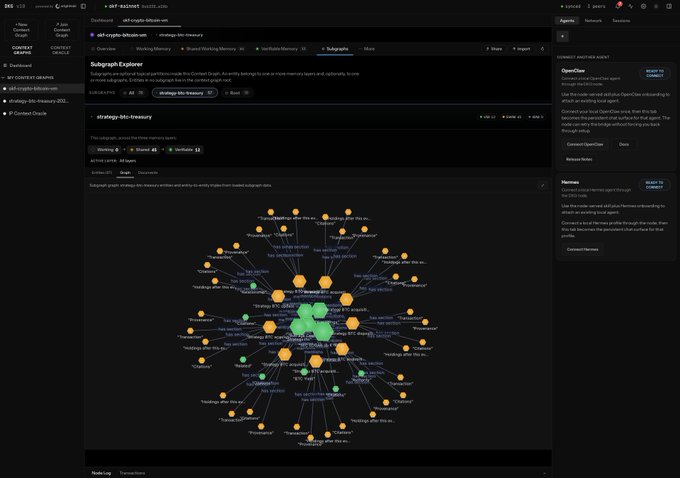This screenshot has height=478, width=680.
Task: Toggle the right panel layout icon
Action: pyautogui.click(x=669, y=7)
